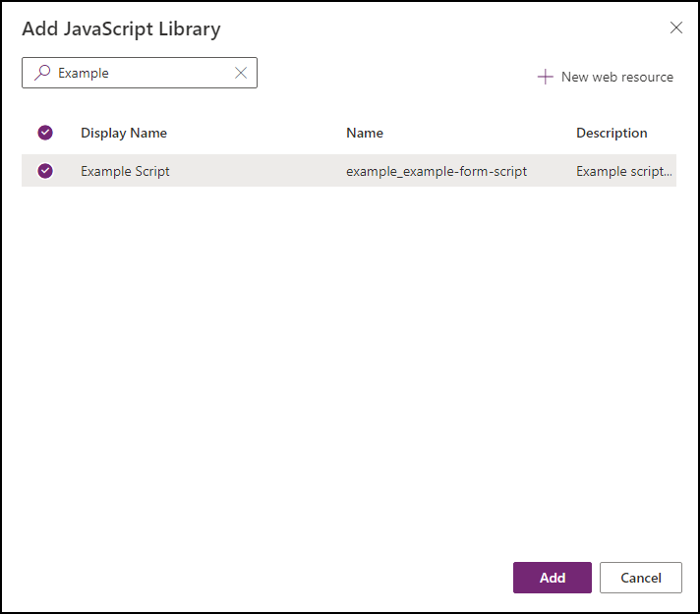Click the magnifier search icon
Viewport: 700px width, 614px height.
(x=41, y=73)
